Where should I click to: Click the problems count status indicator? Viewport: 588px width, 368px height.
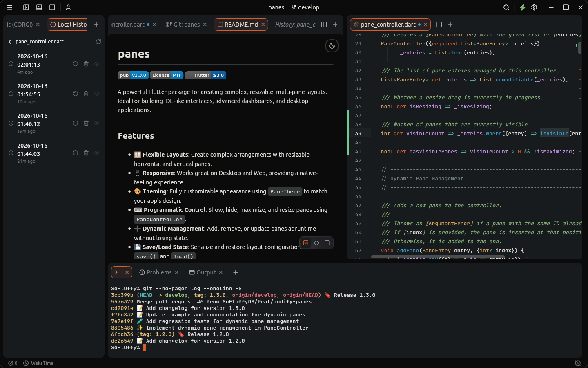coord(13,363)
